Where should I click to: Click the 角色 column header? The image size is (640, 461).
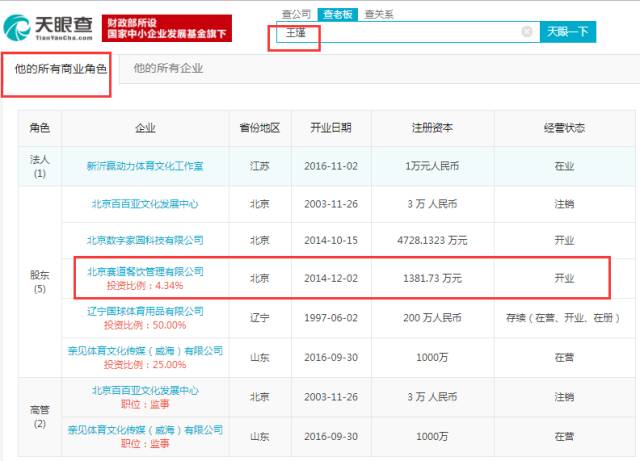(40, 128)
